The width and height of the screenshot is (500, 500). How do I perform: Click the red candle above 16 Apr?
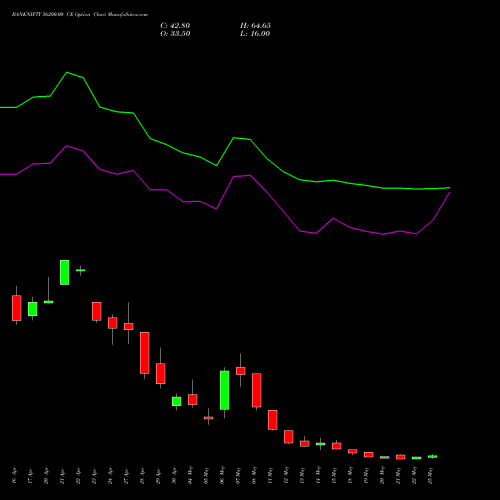pos(17,308)
